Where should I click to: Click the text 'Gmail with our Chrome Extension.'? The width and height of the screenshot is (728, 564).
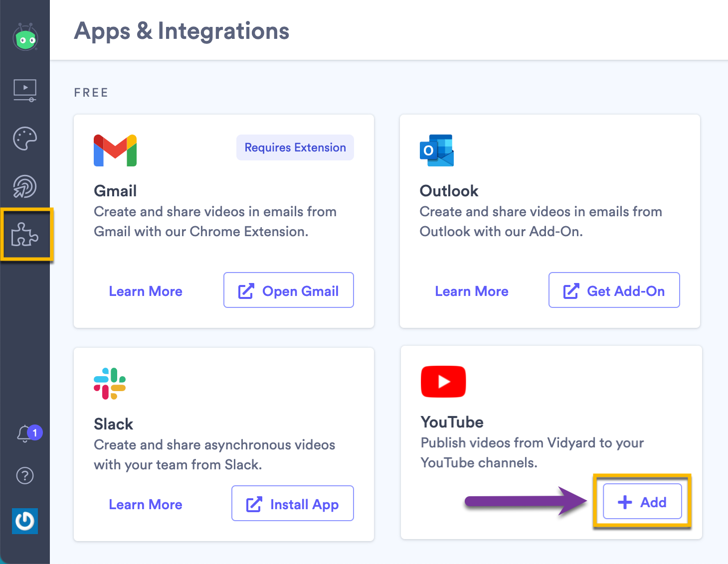point(201,232)
